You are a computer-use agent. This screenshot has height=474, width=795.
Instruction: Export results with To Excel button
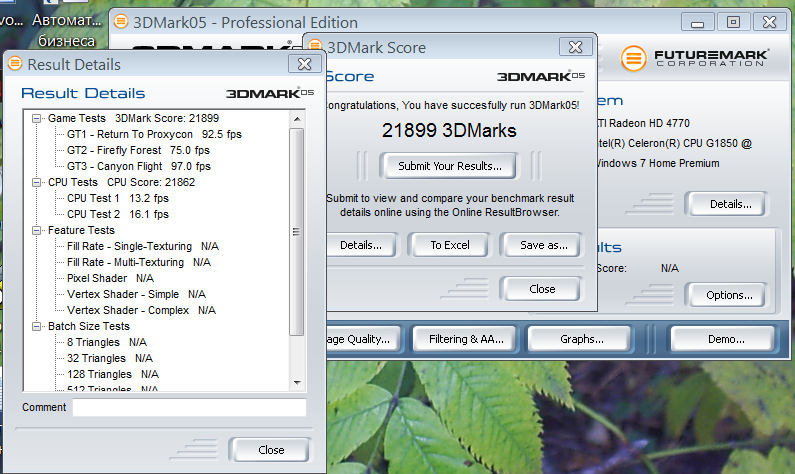(450, 245)
